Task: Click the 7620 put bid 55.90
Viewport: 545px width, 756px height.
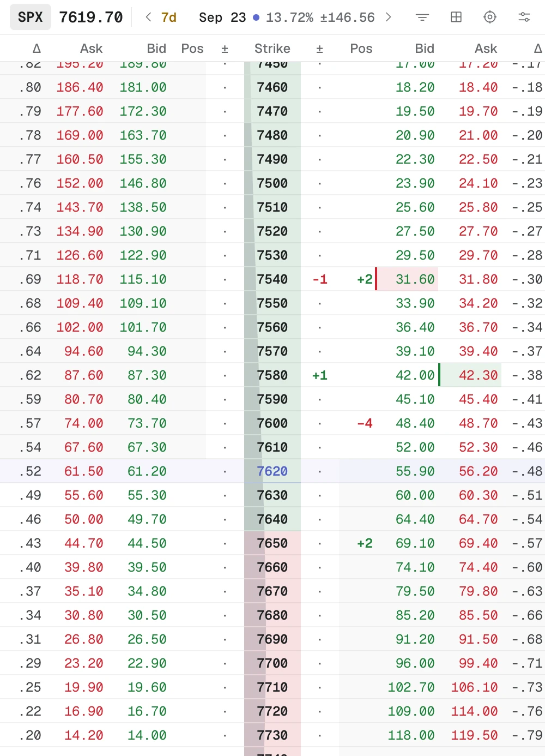Action: (x=415, y=471)
